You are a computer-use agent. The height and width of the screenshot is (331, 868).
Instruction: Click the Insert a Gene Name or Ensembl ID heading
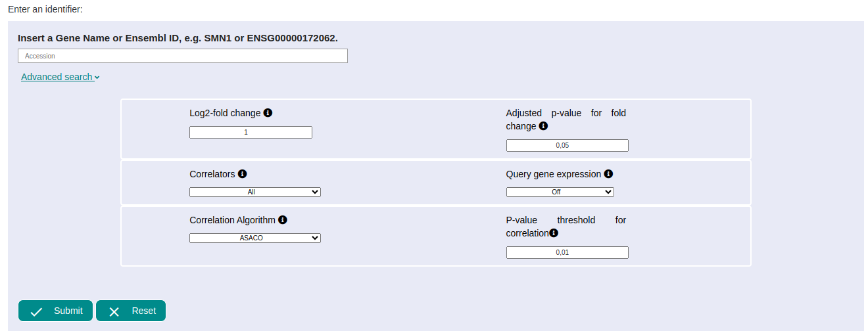click(178, 38)
